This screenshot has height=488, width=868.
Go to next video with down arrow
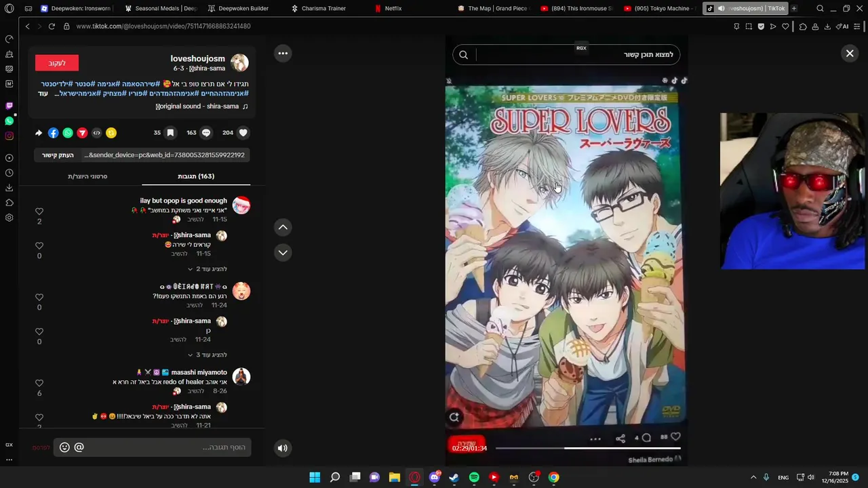(x=283, y=252)
